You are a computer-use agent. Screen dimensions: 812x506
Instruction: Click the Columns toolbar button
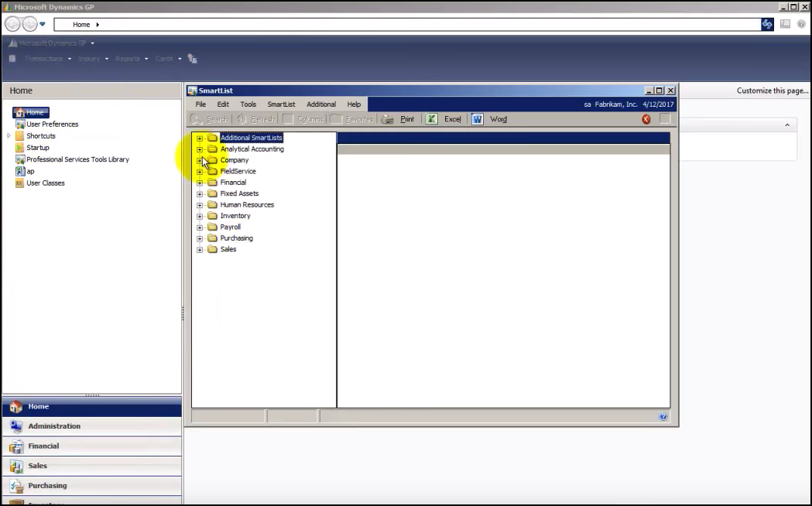click(x=303, y=119)
